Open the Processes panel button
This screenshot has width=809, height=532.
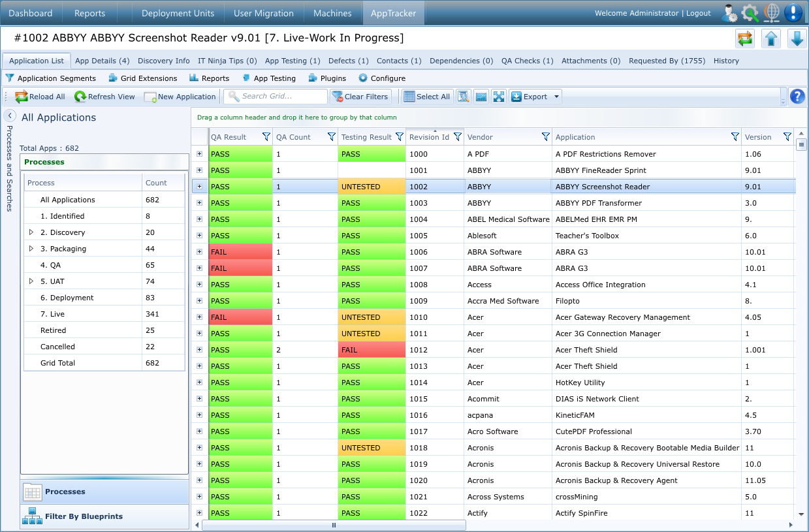point(104,492)
